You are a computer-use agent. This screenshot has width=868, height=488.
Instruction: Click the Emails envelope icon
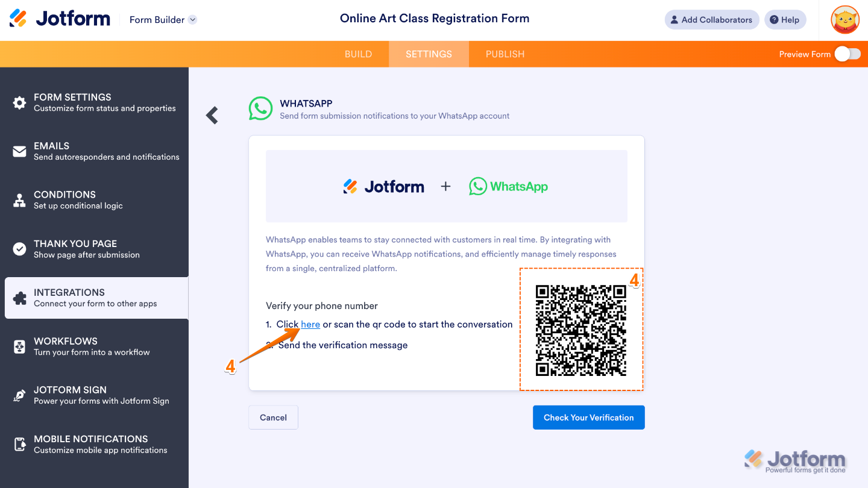[20, 151]
